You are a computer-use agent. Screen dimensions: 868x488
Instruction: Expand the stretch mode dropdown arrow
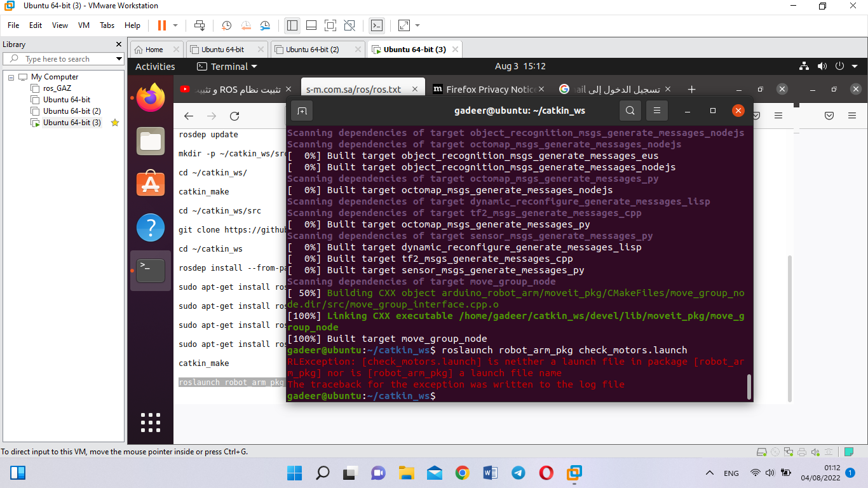tap(416, 25)
